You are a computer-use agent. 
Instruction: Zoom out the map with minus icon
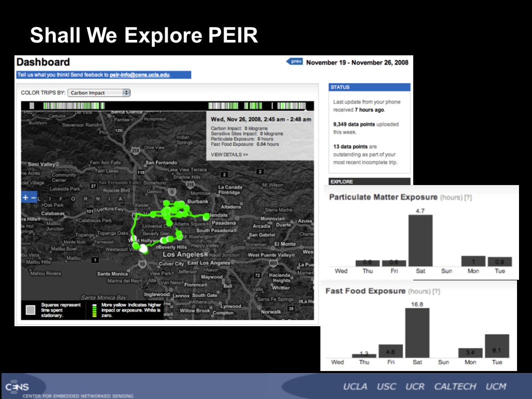tap(33, 198)
